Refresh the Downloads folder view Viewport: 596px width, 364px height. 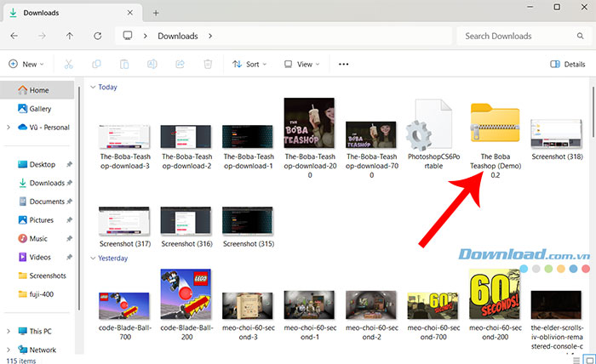(98, 36)
